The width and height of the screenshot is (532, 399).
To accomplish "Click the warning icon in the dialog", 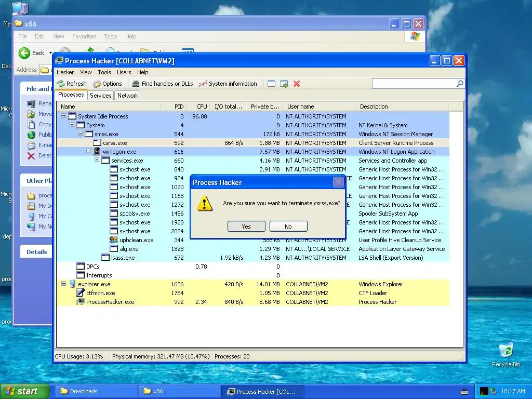I will point(205,204).
